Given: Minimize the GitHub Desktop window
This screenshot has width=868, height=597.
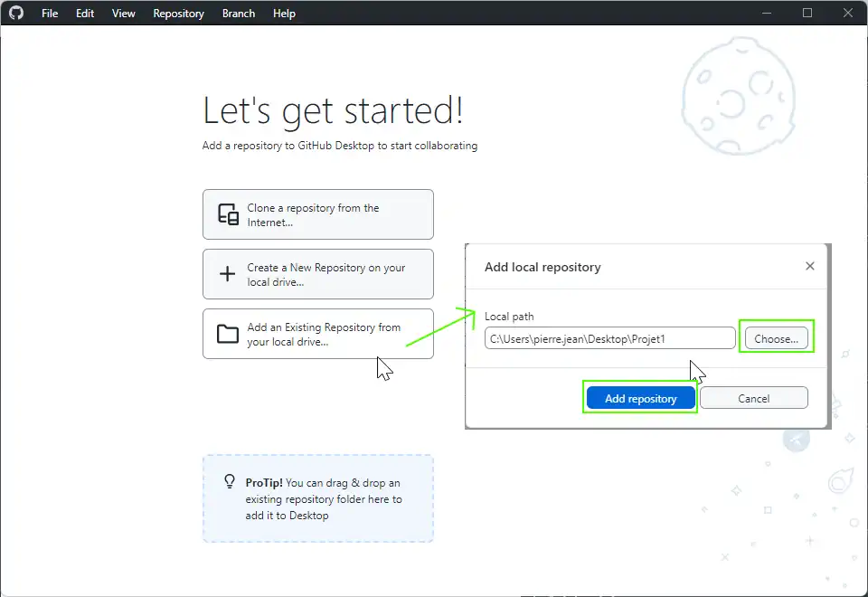Looking at the screenshot, I should [x=767, y=13].
